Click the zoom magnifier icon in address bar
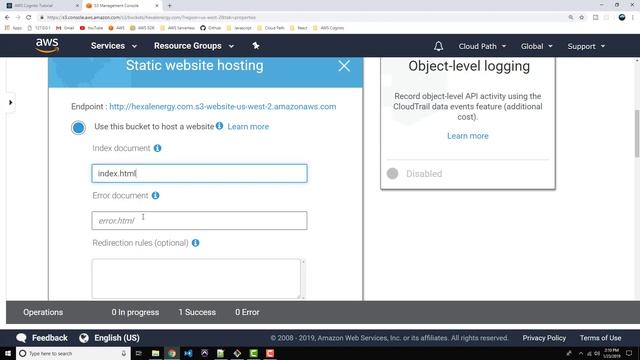This screenshot has width=640, height=360. click(x=571, y=18)
